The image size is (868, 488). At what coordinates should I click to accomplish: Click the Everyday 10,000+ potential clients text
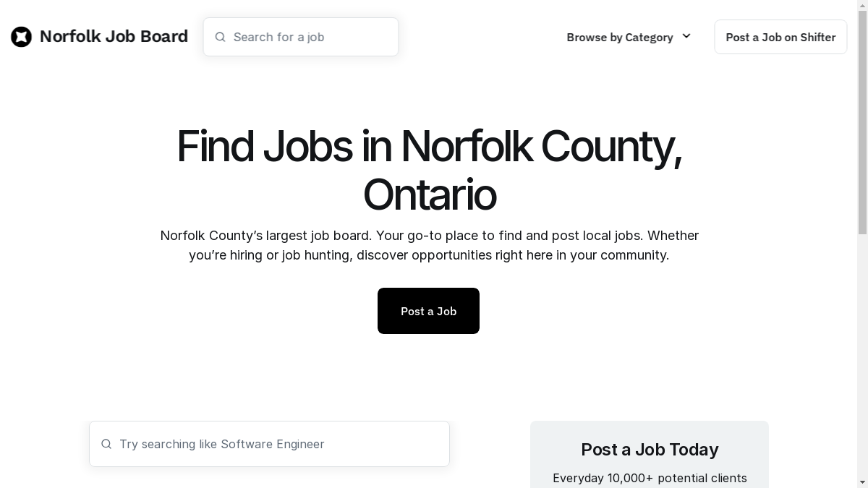pos(650,478)
